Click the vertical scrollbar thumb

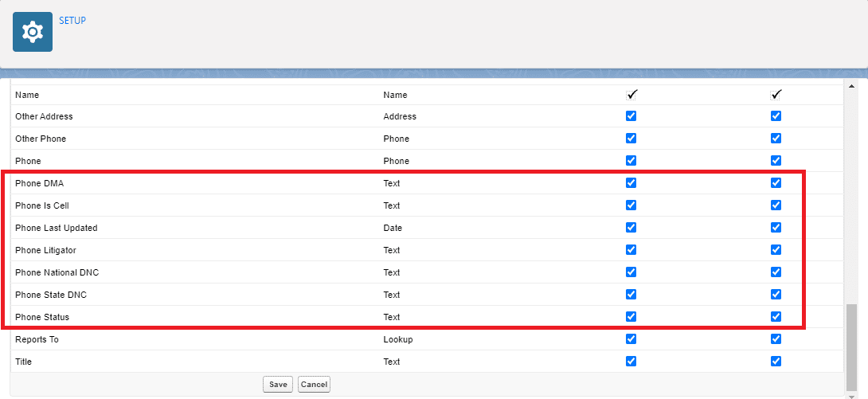(x=852, y=345)
